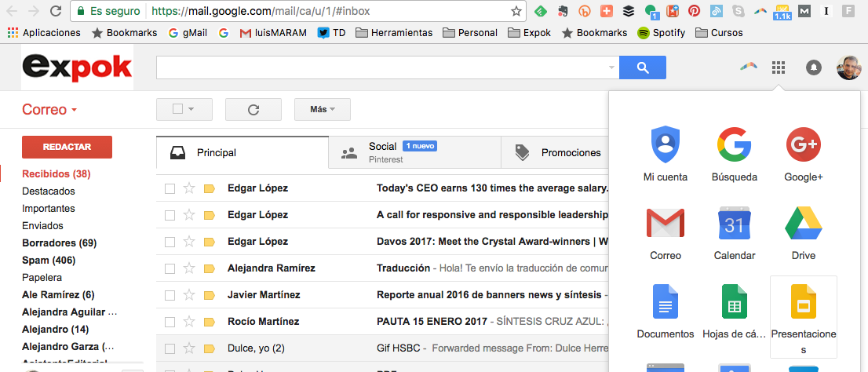
Task: Open the Spam (406) folder
Action: click(47, 261)
